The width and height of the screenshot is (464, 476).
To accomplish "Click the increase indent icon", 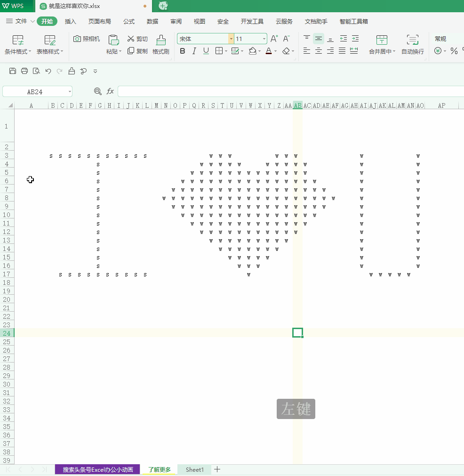I will 355,39.
